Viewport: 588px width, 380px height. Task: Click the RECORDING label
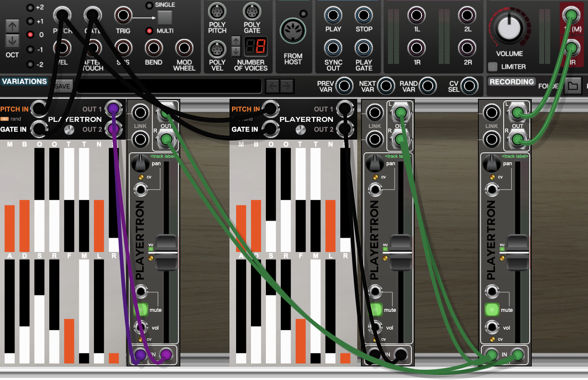click(x=512, y=82)
